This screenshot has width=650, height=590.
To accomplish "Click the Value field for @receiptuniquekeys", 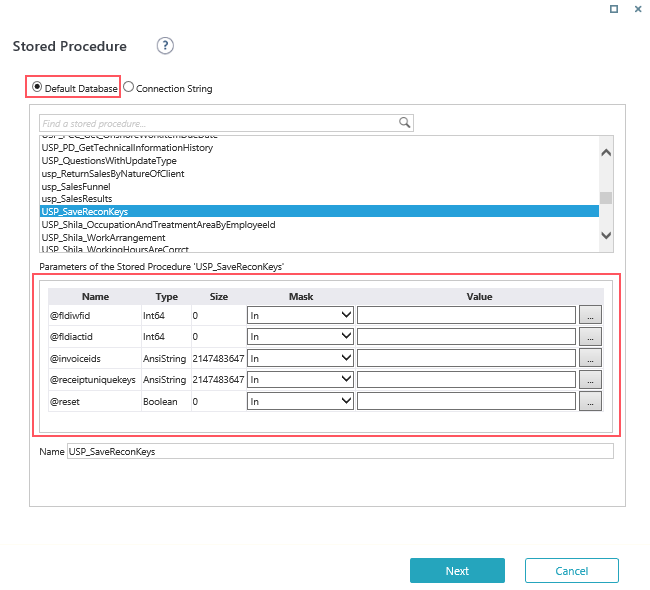I will [x=466, y=379].
